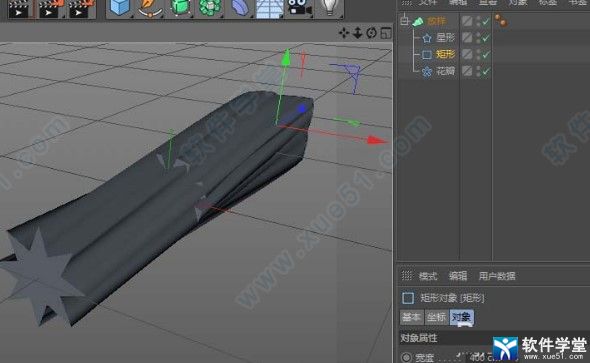Select the blue Cube primitive tool
The image size is (590, 363).
(x=120, y=8)
